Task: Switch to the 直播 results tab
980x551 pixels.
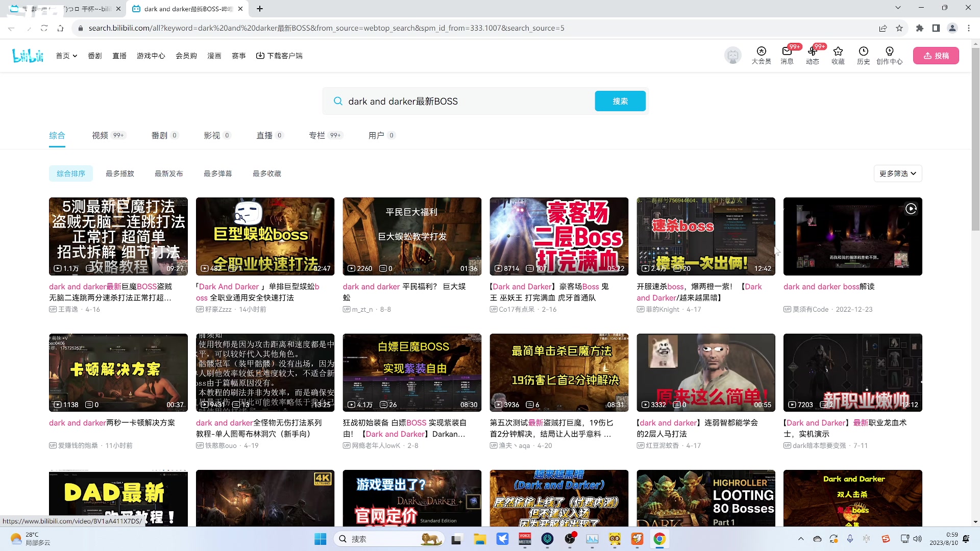Action: click(269, 135)
